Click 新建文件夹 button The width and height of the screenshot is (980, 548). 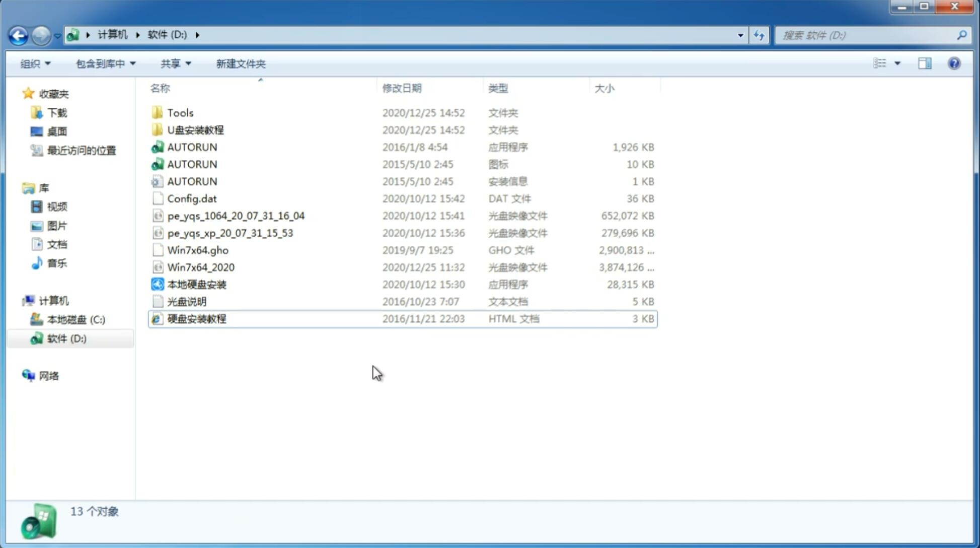click(x=240, y=63)
